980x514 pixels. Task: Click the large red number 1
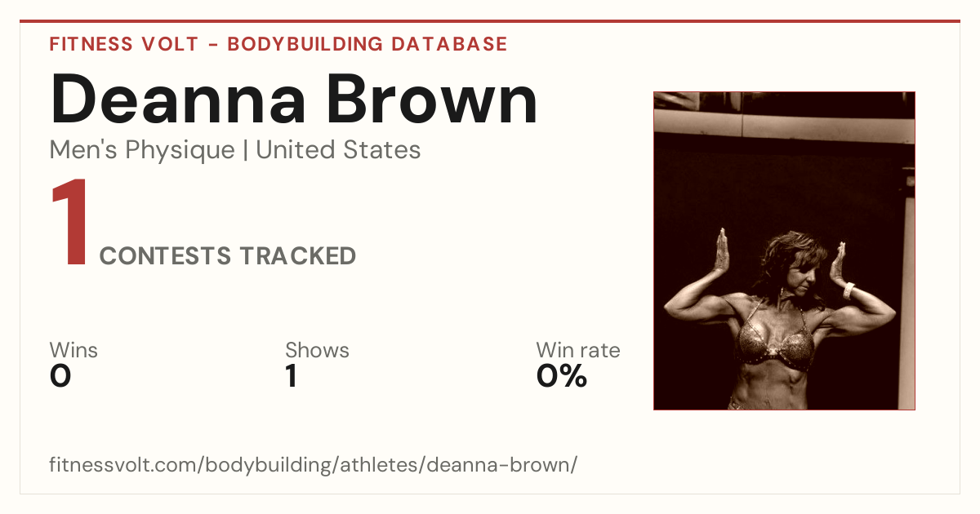[x=69, y=224]
